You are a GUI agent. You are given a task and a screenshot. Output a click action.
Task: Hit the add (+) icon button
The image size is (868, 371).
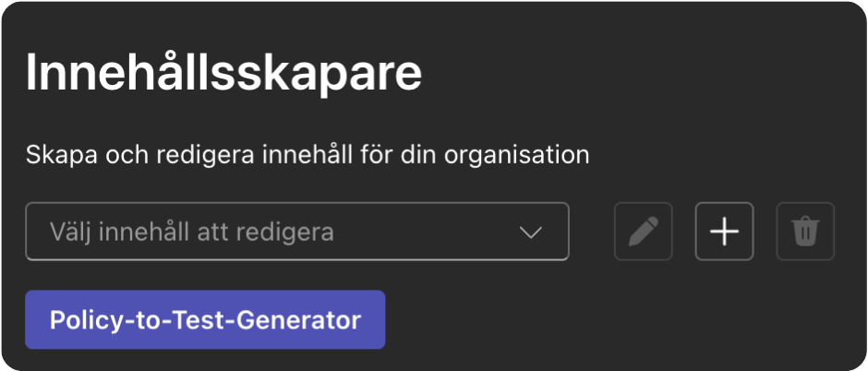(x=724, y=232)
